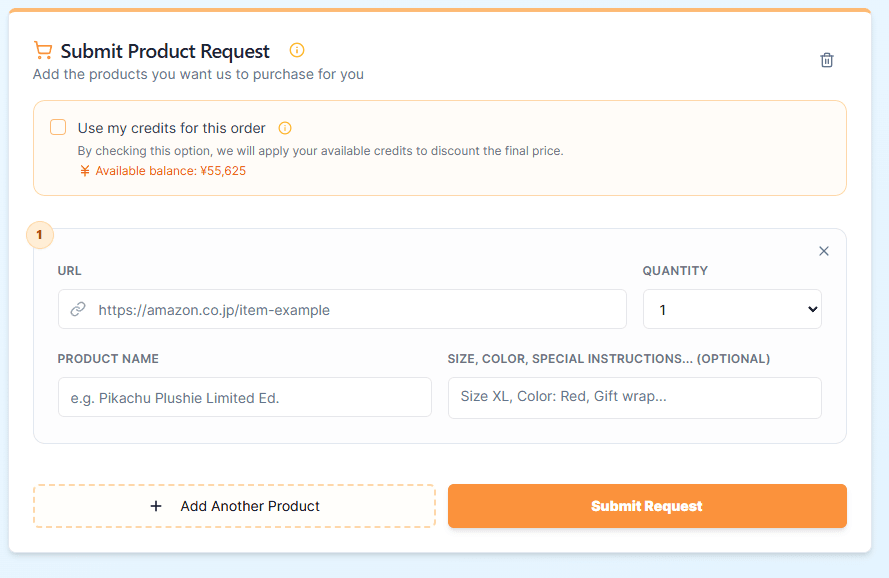
Task: Click the Add Another Product button
Action: pos(234,506)
